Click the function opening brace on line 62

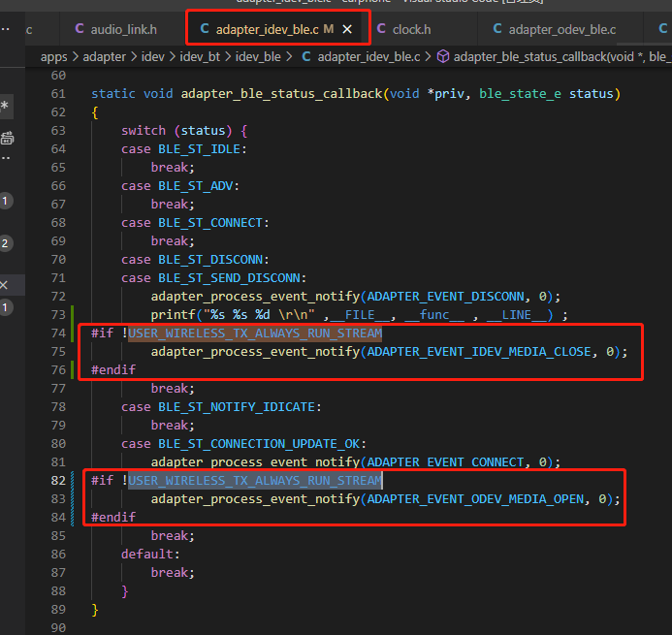click(95, 112)
